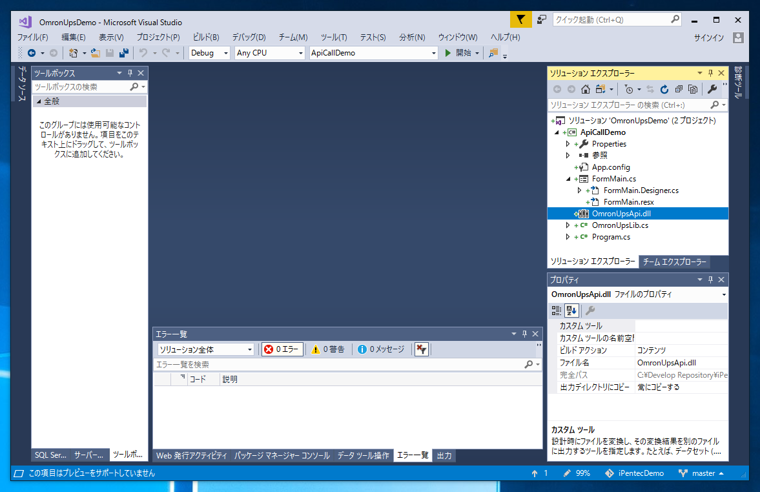This screenshot has width=760, height=492.
Task: Click the Collapse All icon in Solution Explorer
Action: 679,89
